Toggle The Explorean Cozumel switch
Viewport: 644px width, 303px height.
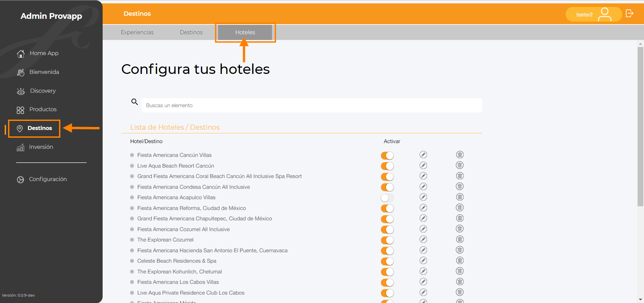387,240
